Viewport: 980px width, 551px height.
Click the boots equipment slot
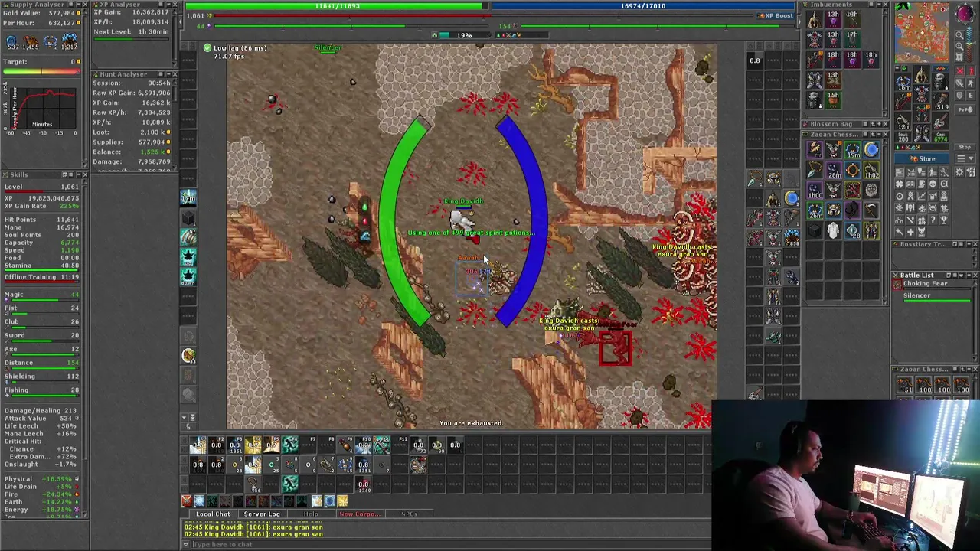(922, 134)
